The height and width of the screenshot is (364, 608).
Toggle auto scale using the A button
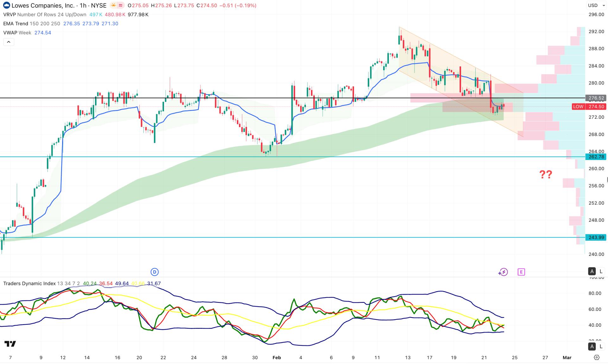tap(592, 271)
